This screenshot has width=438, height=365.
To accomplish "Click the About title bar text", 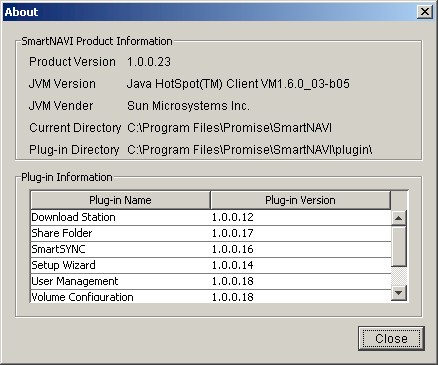I will (21, 12).
